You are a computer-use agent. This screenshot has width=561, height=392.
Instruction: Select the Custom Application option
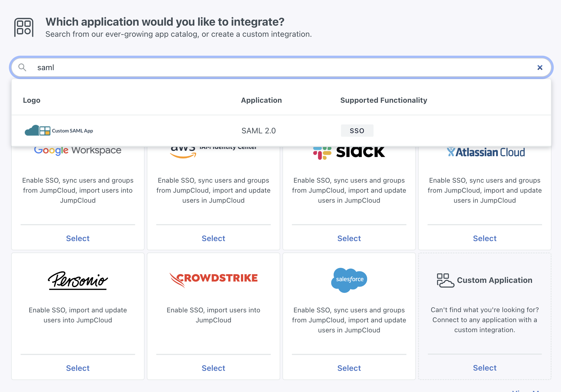point(485,368)
